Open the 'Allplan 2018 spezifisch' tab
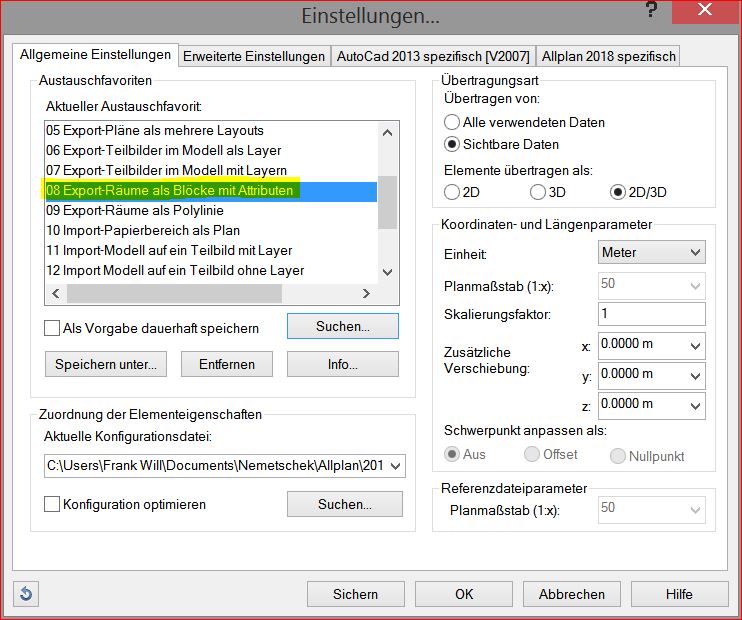Screen dimensions: 742x620 pos(608,56)
